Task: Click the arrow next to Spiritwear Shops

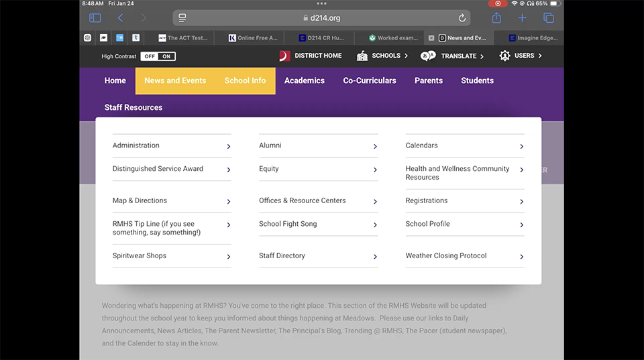Action: pos(229,257)
